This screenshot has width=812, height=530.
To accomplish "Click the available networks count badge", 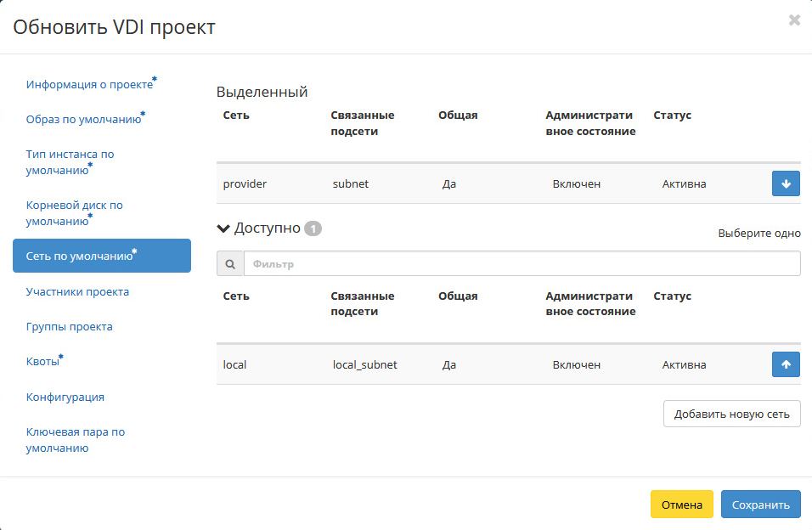I will click(313, 228).
